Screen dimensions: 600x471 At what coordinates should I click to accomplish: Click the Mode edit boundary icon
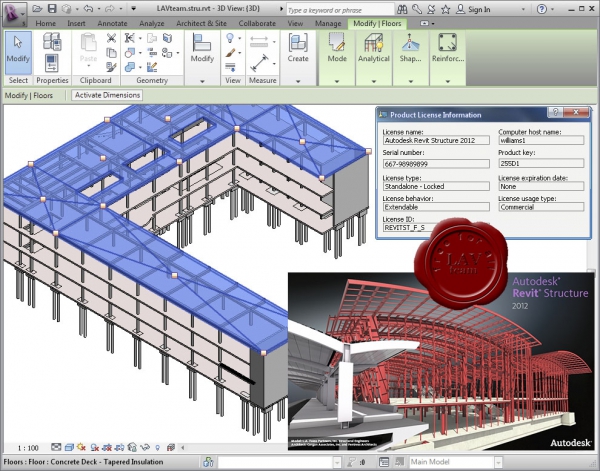tap(337, 42)
